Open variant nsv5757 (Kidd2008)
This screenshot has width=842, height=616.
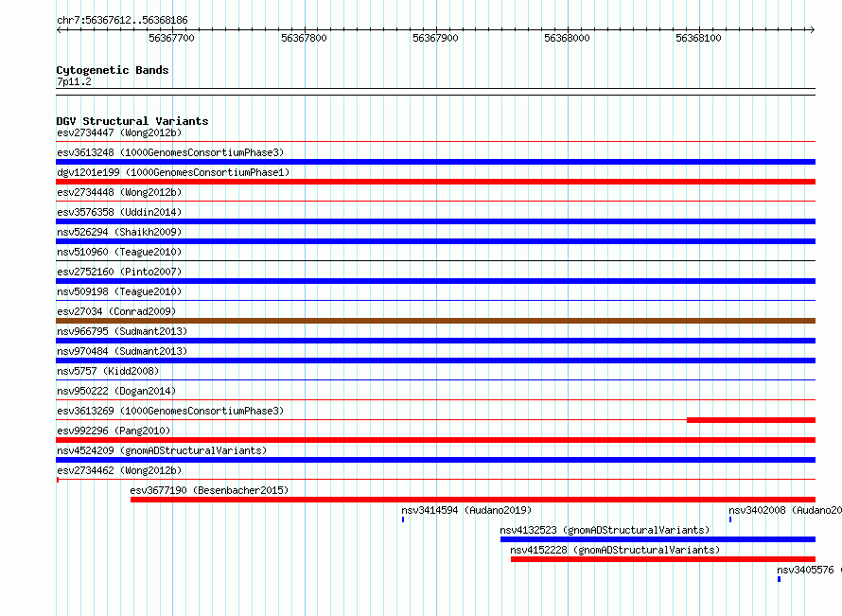(108, 371)
